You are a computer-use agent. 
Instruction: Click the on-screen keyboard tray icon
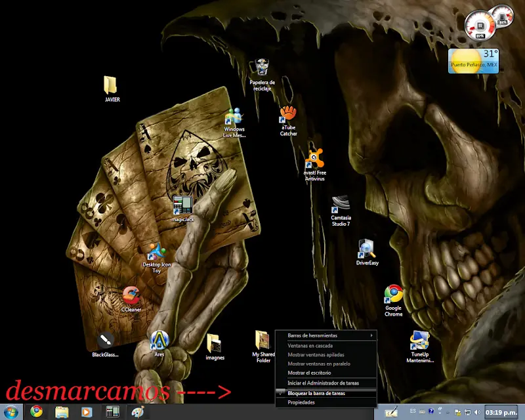pos(422,411)
